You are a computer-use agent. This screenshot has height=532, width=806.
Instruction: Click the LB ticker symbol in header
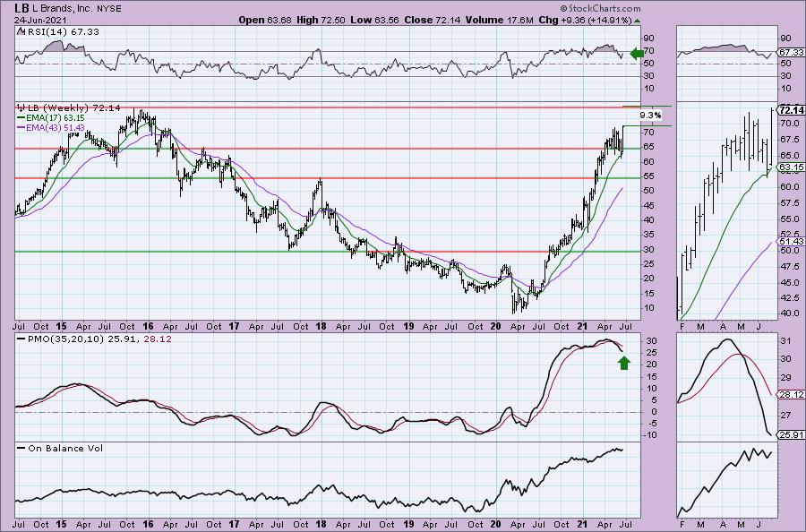click(21, 8)
